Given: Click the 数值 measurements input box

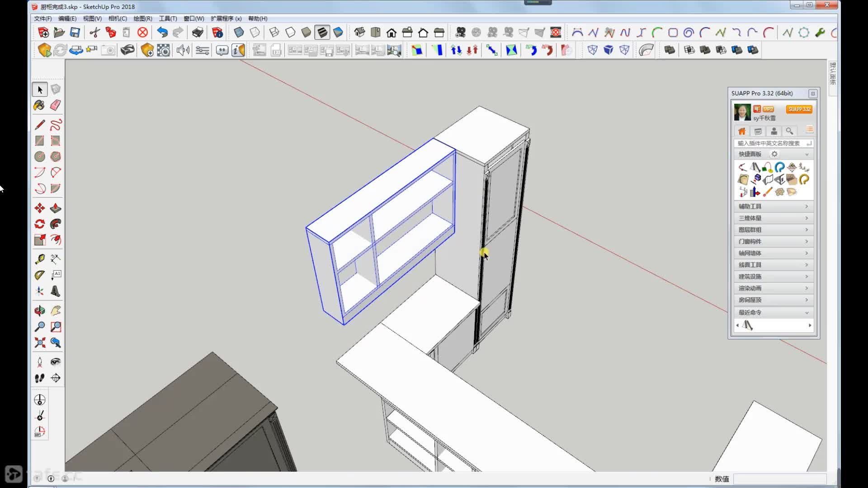Looking at the screenshot, I should tap(780, 479).
